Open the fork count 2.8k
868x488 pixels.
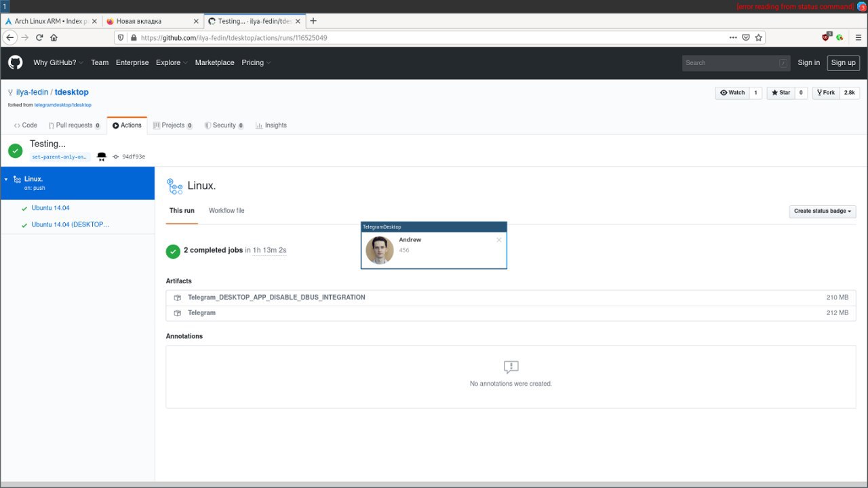[849, 93]
